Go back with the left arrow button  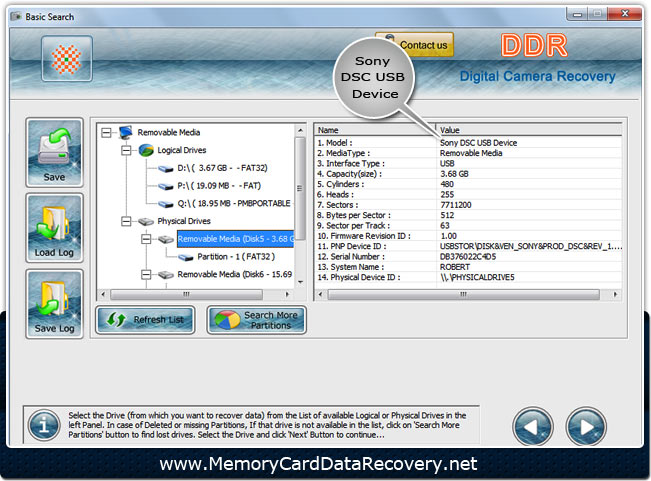533,426
